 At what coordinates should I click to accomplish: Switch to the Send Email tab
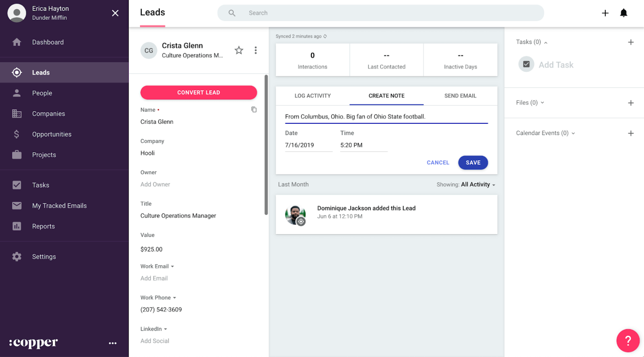460,96
